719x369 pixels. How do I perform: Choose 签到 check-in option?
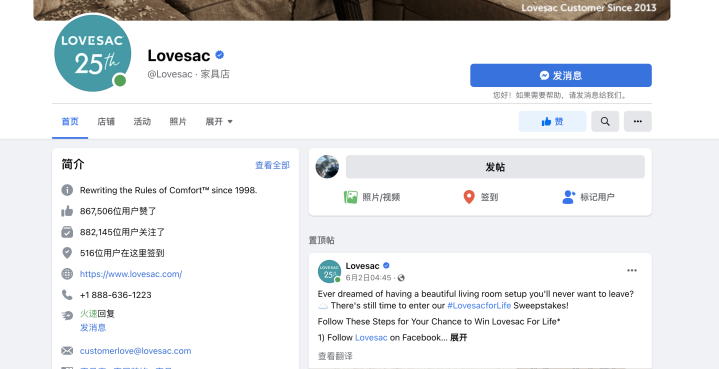pos(481,197)
